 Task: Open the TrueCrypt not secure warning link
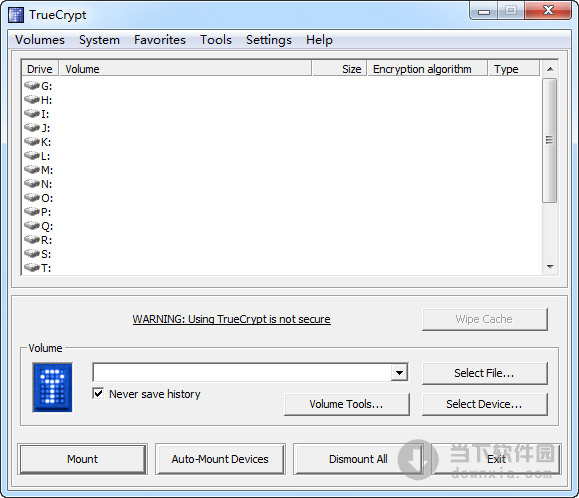(x=232, y=319)
